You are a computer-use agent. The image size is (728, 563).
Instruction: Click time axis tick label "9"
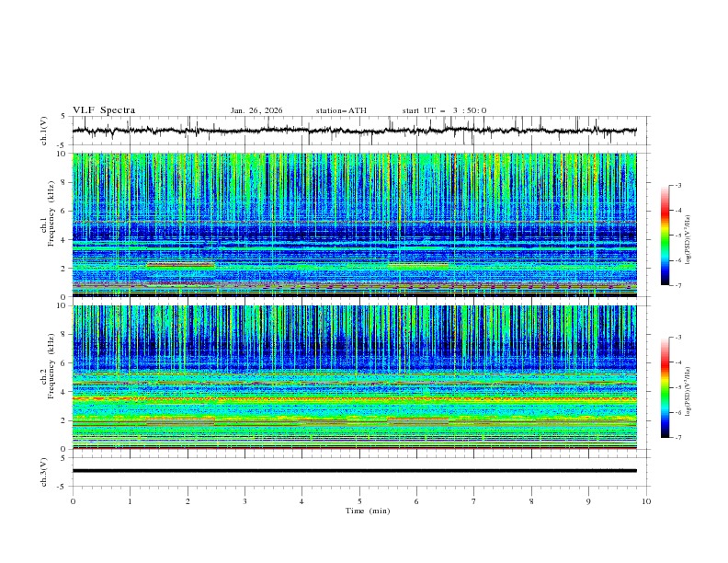588,501
